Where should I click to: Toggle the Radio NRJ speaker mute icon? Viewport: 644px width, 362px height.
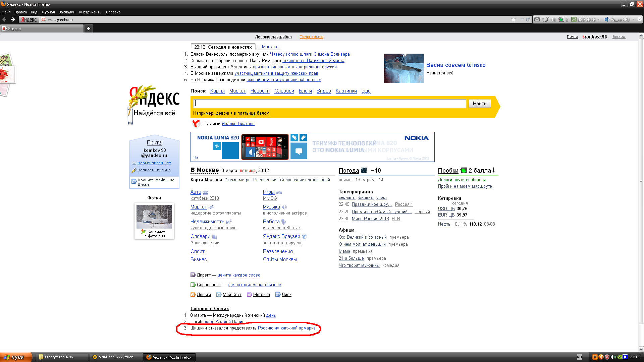point(607,19)
